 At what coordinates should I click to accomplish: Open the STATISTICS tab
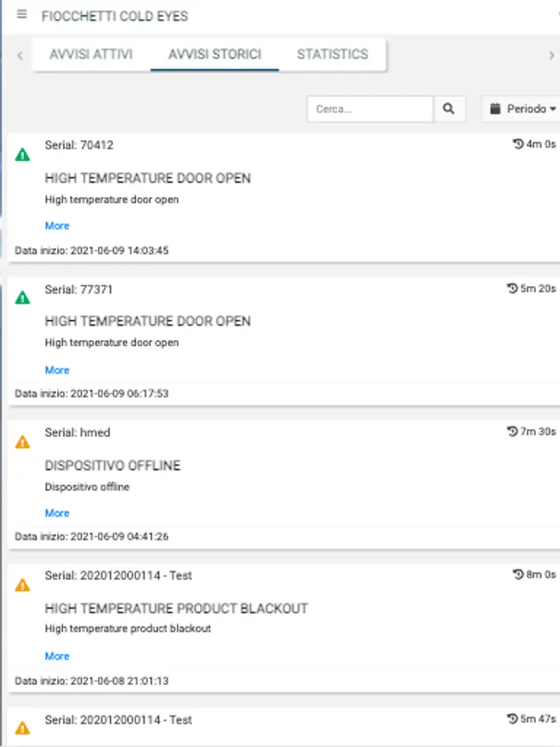pos(332,55)
